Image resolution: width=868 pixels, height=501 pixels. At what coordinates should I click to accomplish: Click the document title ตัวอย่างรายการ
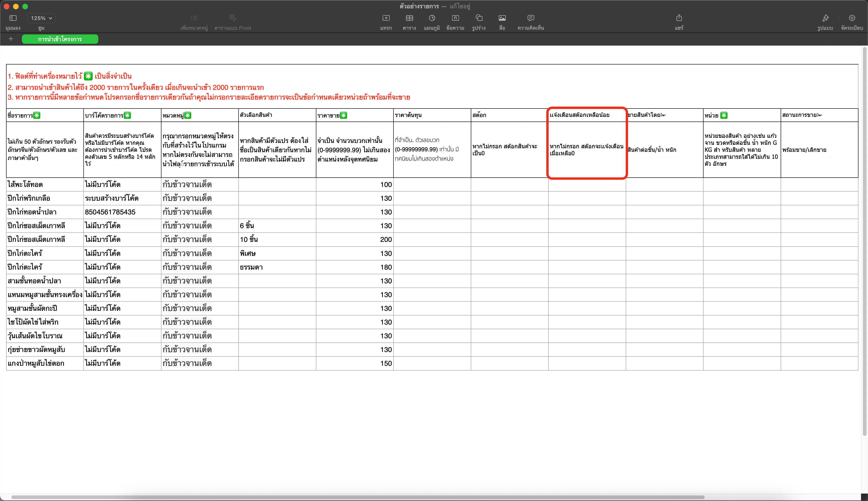(x=419, y=6)
